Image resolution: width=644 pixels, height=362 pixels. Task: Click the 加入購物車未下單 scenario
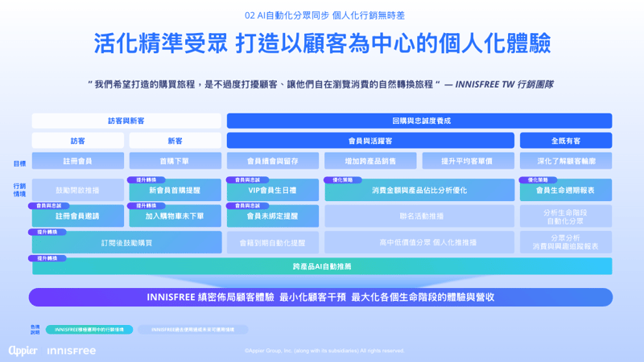point(175,216)
